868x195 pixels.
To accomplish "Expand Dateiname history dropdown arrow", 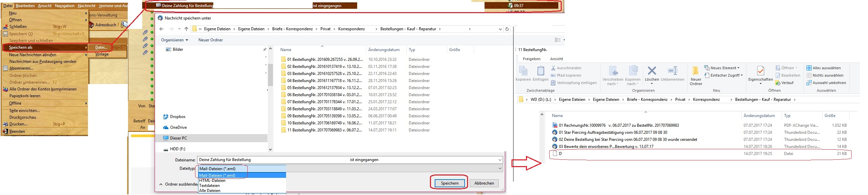I will point(500,160).
